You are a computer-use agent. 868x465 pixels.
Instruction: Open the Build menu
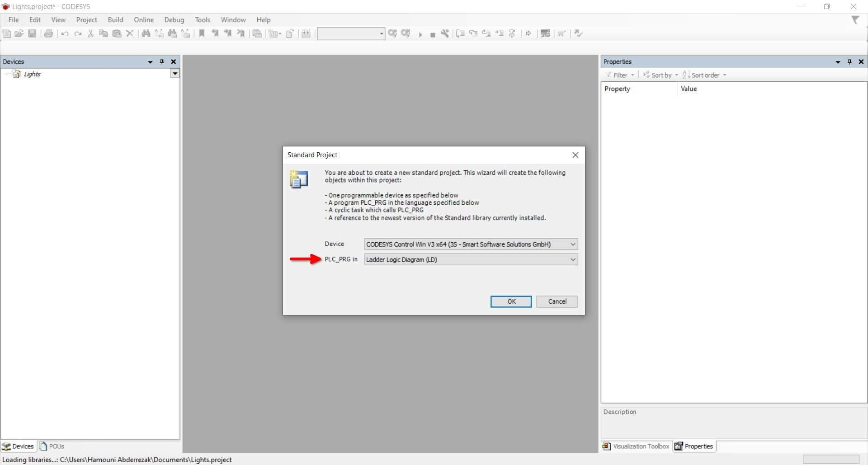tap(115, 20)
